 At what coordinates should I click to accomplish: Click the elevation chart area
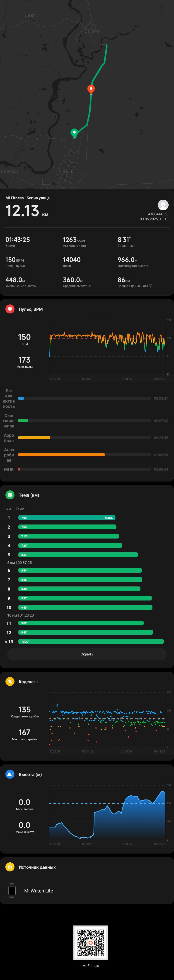click(x=107, y=812)
